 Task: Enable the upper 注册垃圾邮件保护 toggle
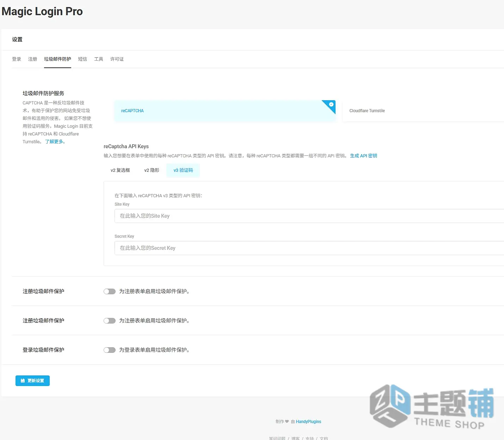click(110, 291)
